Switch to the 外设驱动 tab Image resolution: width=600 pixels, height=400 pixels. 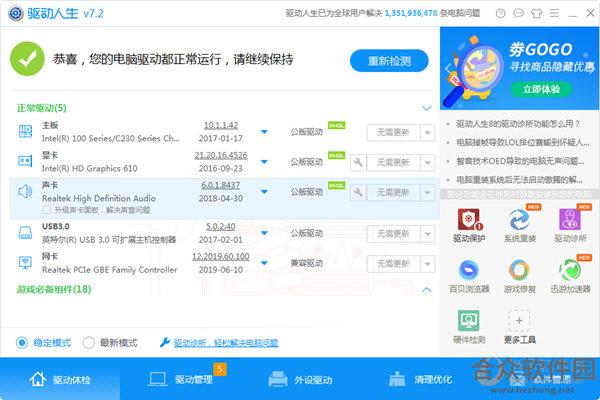pyautogui.click(x=300, y=379)
